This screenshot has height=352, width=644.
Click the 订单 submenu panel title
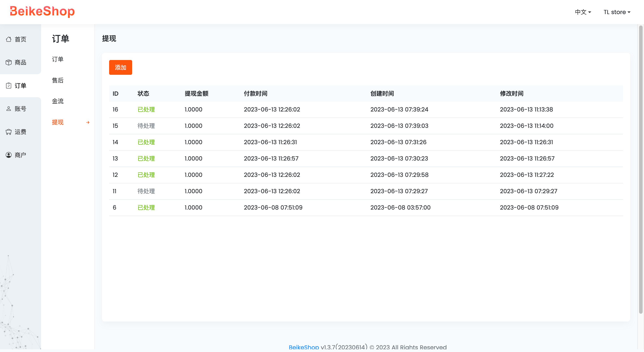(x=61, y=39)
